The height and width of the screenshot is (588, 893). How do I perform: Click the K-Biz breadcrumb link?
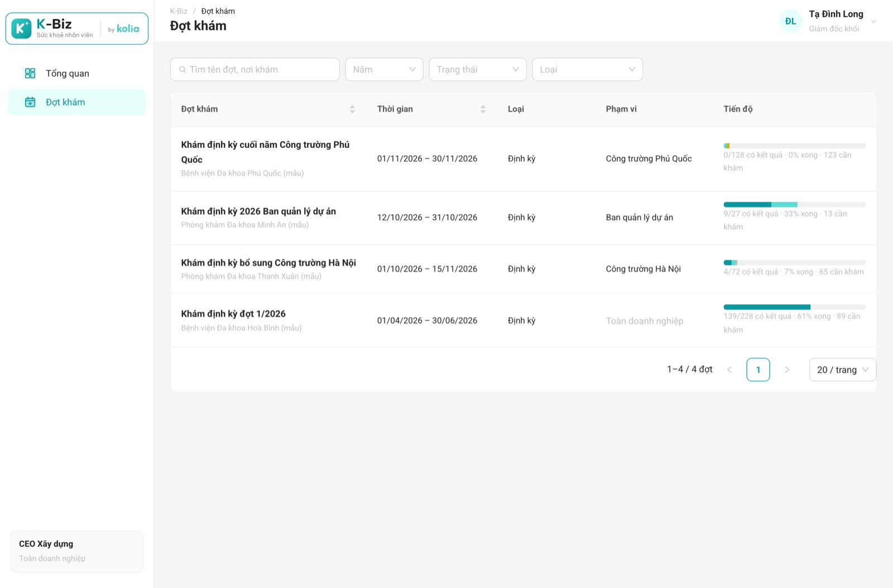(179, 11)
